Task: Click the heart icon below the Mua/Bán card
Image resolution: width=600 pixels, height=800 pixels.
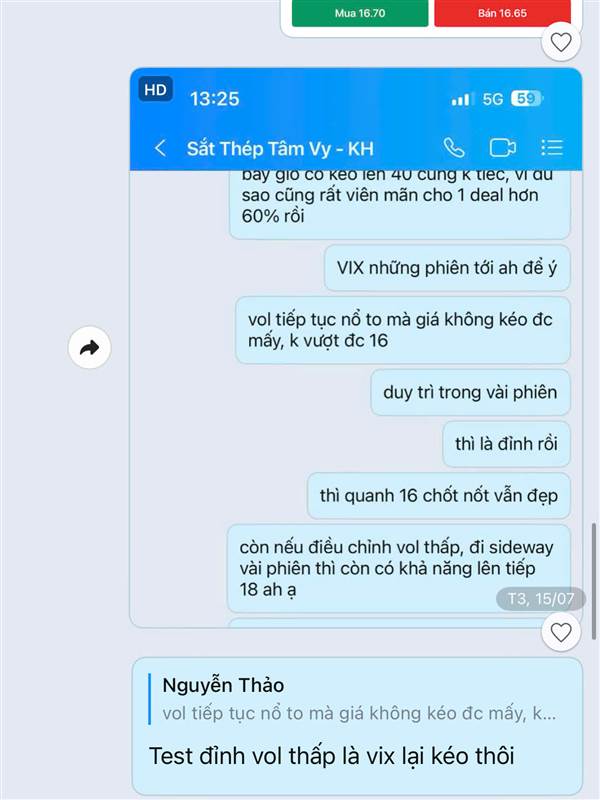Action: [561, 42]
